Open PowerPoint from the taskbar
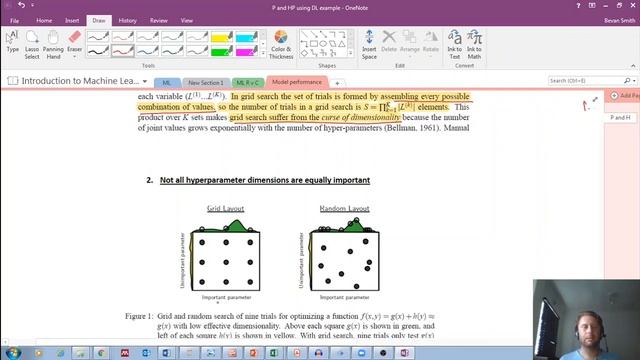640x360 pixels. [253, 353]
